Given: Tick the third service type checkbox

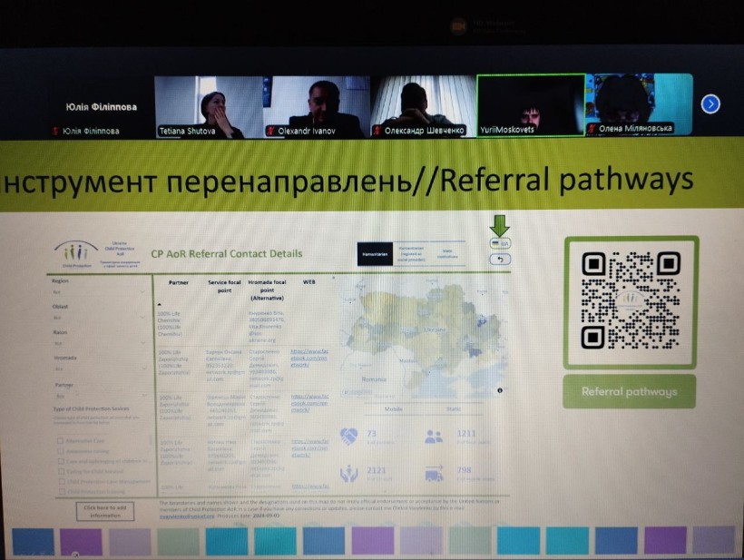Looking at the screenshot, I should [x=61, y=461].
